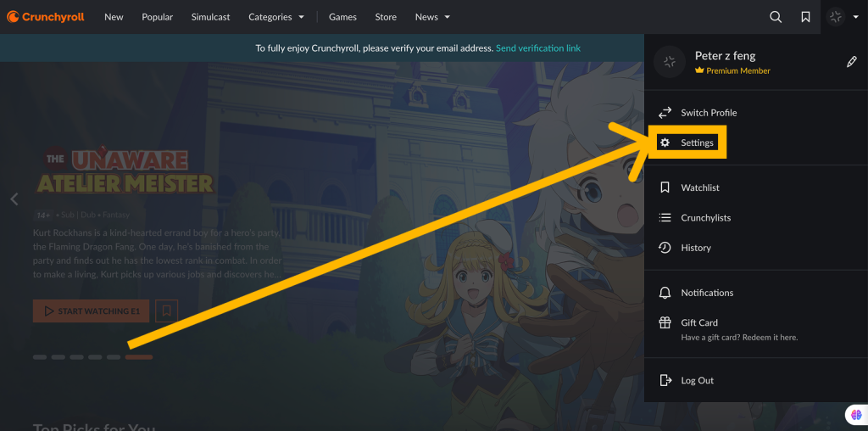
Task: Open Settings from account menu
Action: click(756, 143)
